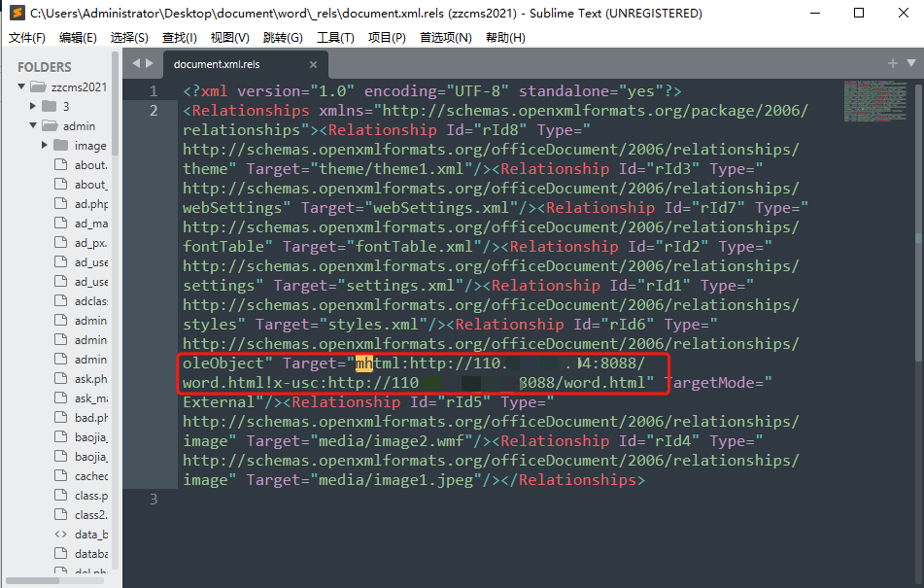Open the bad.ph file in sidebar
This screenshot has height=588, width=924.
point(90,418)
